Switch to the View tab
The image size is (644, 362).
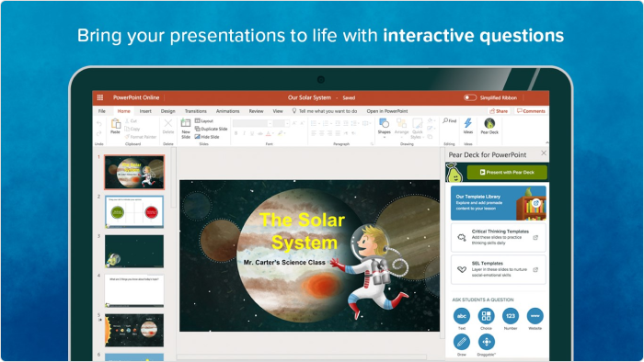pyautogui.click(x=278, y=111)
